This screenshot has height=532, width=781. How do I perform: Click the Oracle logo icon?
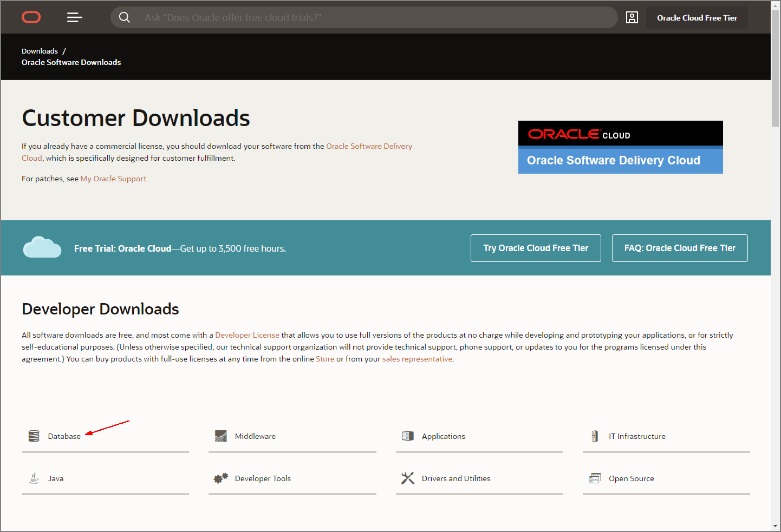31,18
